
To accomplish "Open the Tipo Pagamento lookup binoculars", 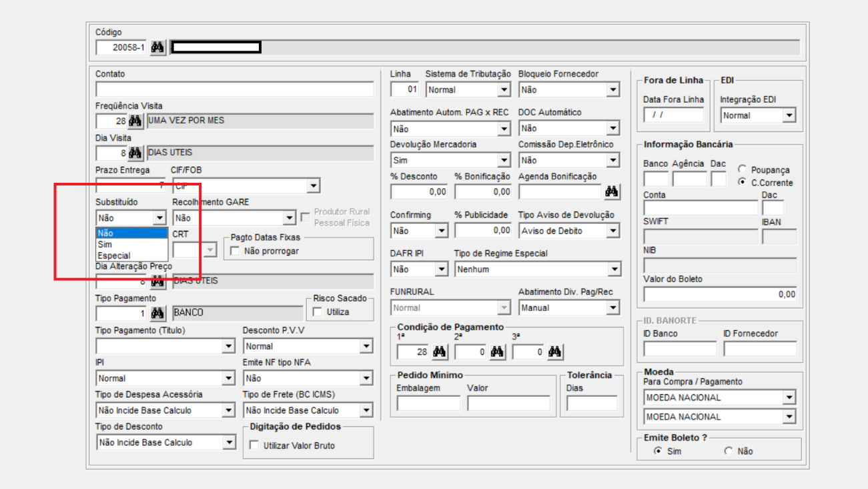I will pos(158,313).
